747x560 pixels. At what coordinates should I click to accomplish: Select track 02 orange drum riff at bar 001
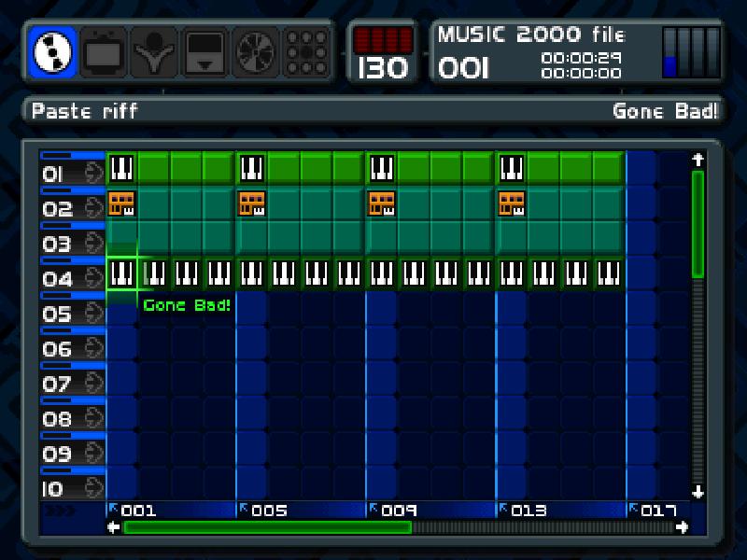(x=121, y=203)
